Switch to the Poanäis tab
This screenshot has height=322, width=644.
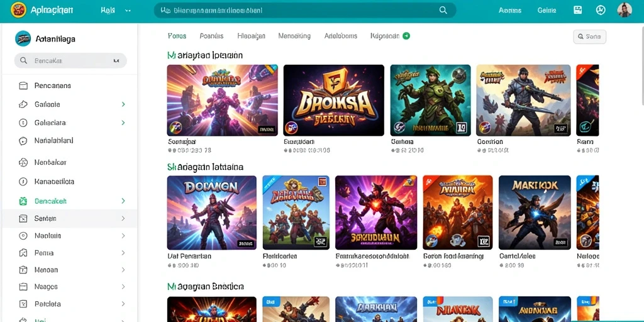[x=211, y=36]
